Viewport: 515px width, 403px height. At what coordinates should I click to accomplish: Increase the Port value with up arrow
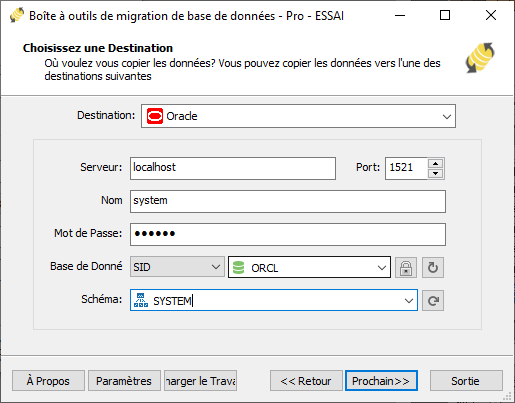(x=435, y=163)
